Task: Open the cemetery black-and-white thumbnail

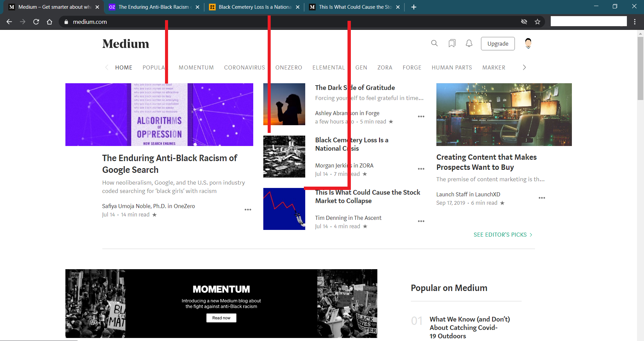Action: (284, 156)
